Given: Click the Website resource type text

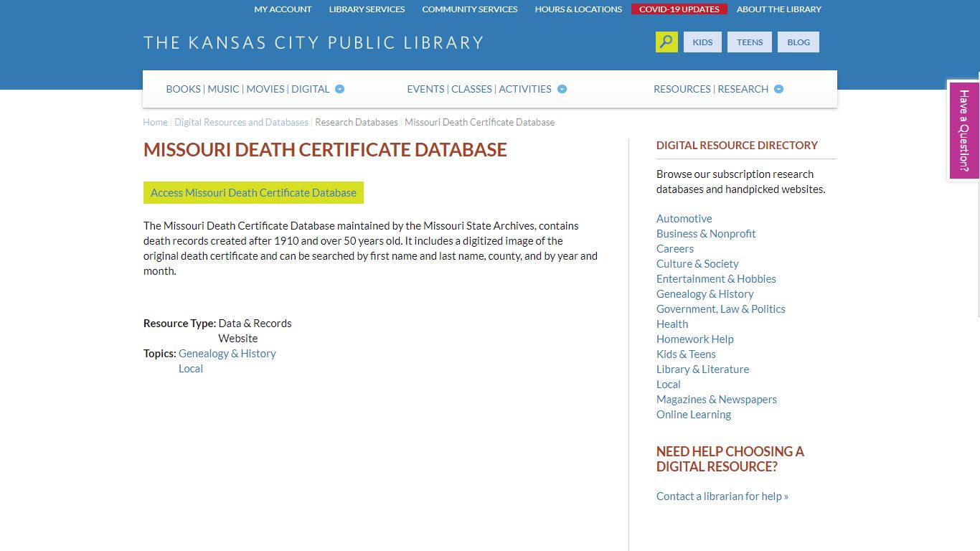Looking at the screenshot, I should [238, 339].
